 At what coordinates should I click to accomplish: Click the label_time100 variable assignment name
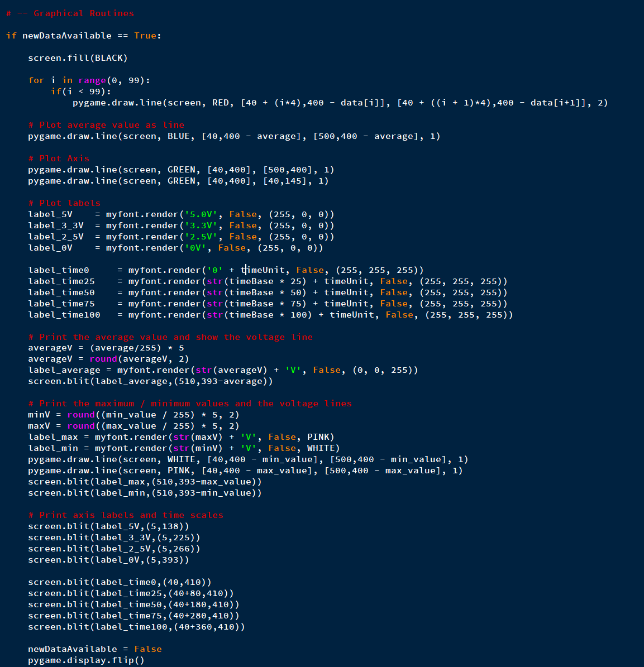click(x=64, y=315)
